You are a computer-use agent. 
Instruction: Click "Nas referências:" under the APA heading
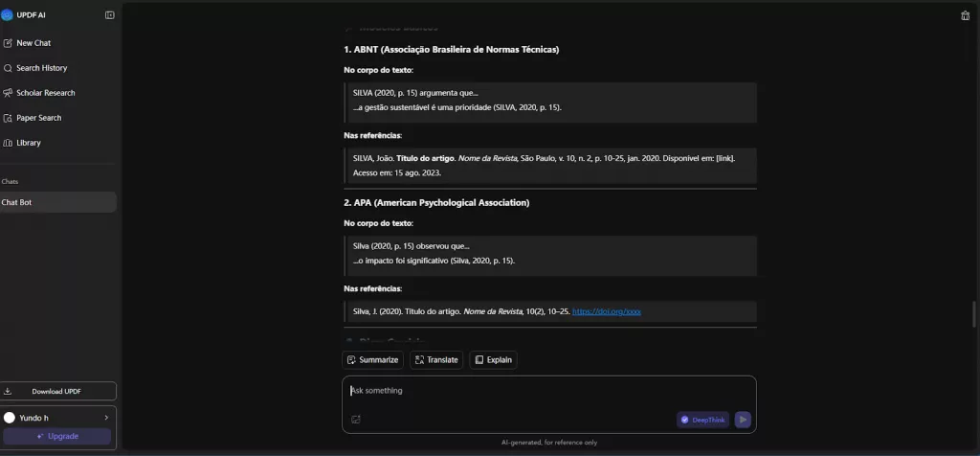(372, 289)
